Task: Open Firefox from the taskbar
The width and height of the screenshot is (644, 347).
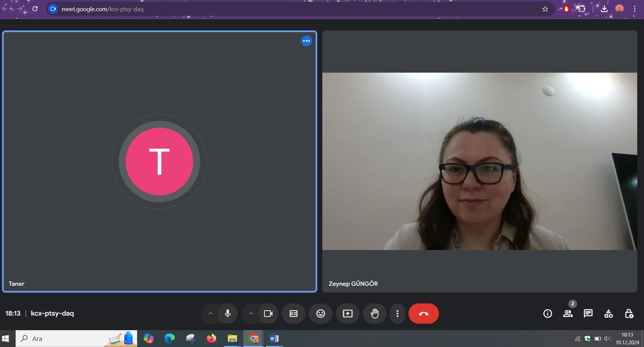Action: (212, 339)
